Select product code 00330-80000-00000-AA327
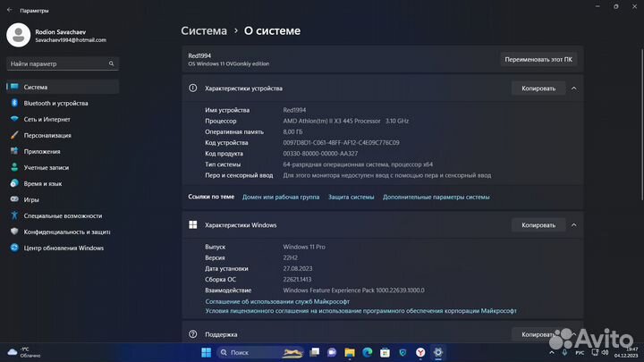 320,154
